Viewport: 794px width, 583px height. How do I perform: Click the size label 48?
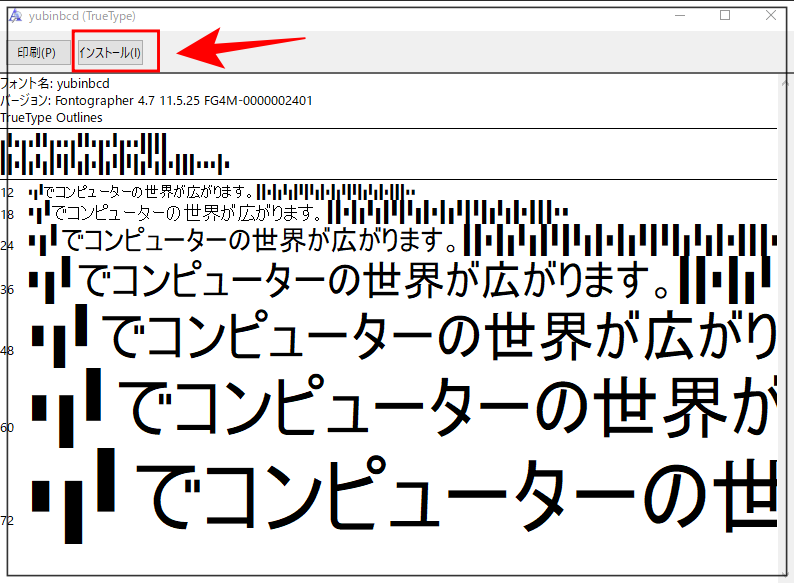click(x=8, y=351)
